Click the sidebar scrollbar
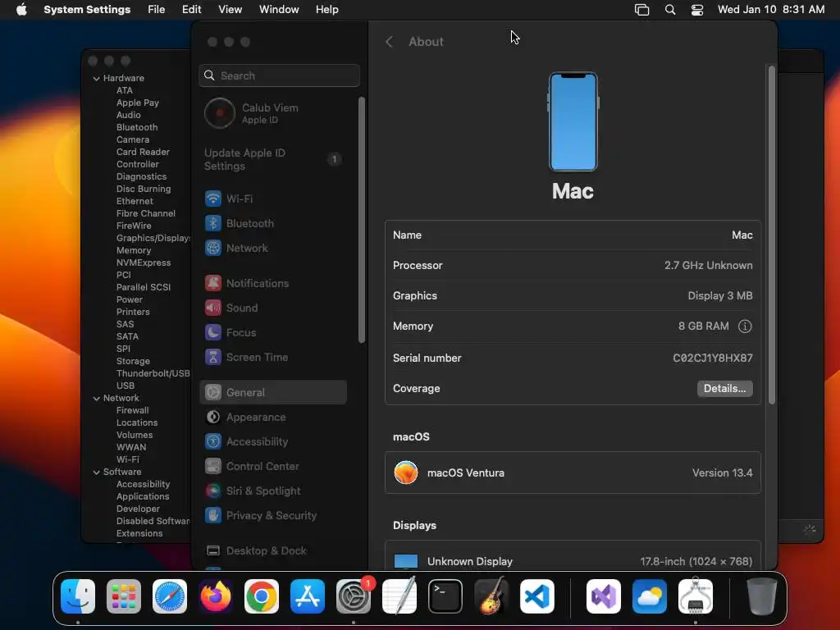Image resolution: width=840 pixels, height=630 pixels. (362, 220)
